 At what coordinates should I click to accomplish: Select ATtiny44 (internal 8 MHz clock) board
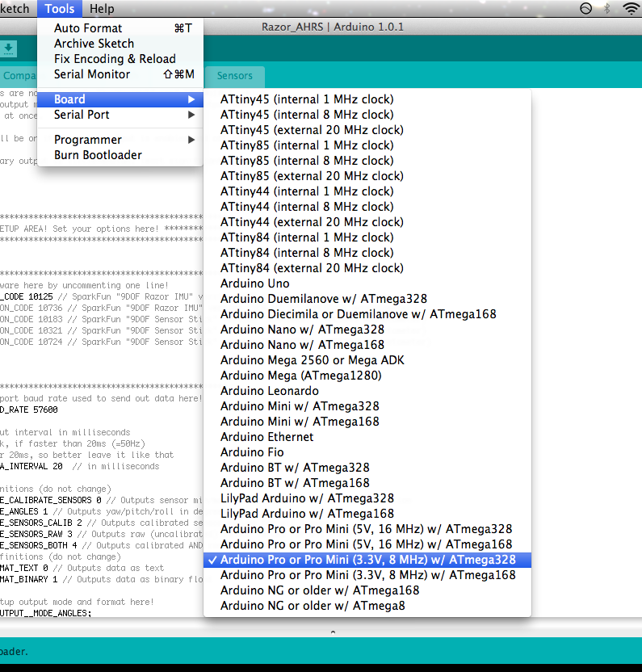[367, 207]
